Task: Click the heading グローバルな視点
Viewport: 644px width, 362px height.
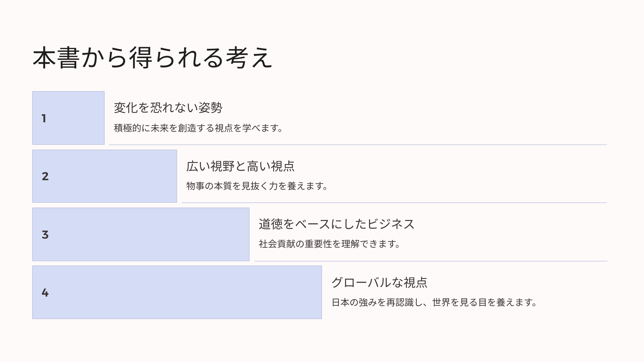Action: tap(379, 283)
